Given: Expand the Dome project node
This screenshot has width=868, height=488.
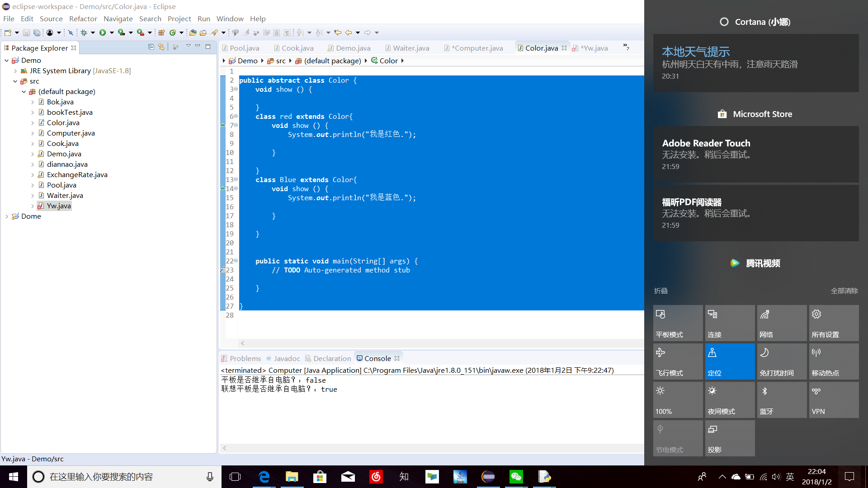Looking at the screenshot, I should [6, 216].
